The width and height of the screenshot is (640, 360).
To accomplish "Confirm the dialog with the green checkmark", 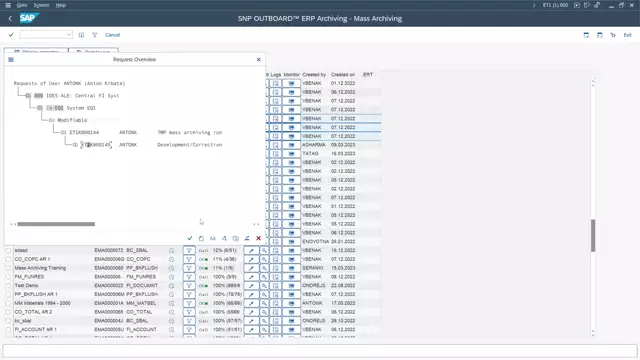I will (190, 238).
